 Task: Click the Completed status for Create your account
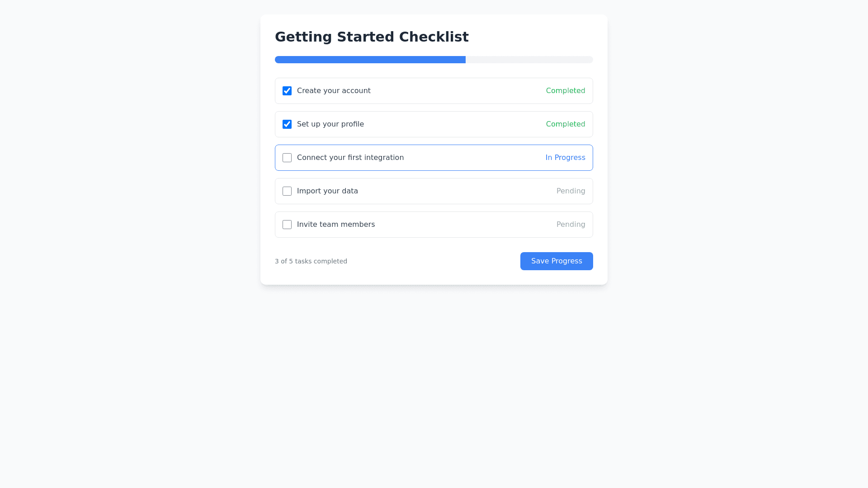pyautogui.click(x=566, y=91)
